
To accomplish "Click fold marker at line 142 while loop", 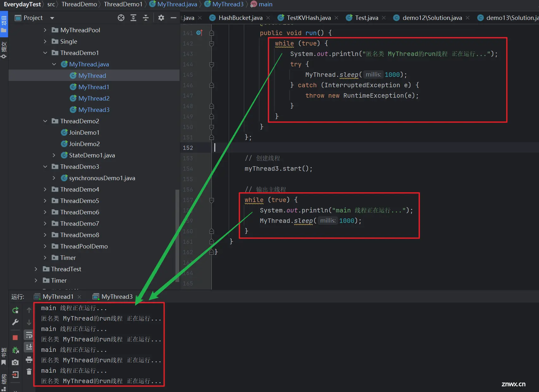I will point(212,43).
